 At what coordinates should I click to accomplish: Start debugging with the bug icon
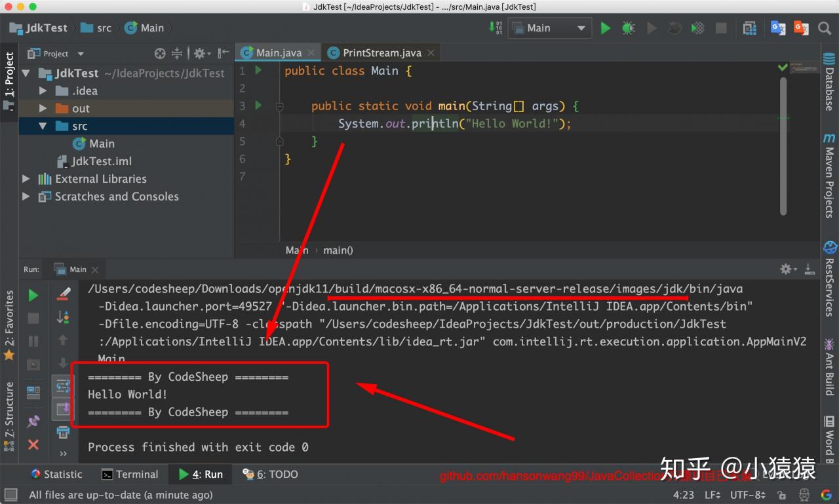628,28
